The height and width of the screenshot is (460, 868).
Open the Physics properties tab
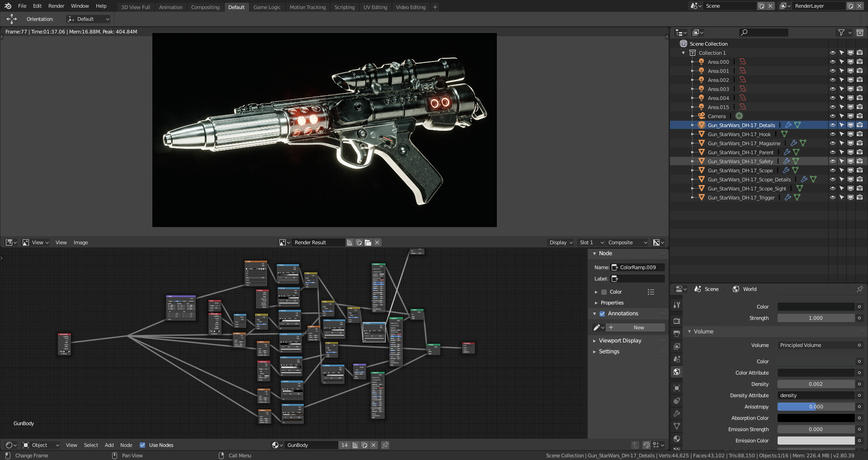pyautogui.click(x=676, y=401)
